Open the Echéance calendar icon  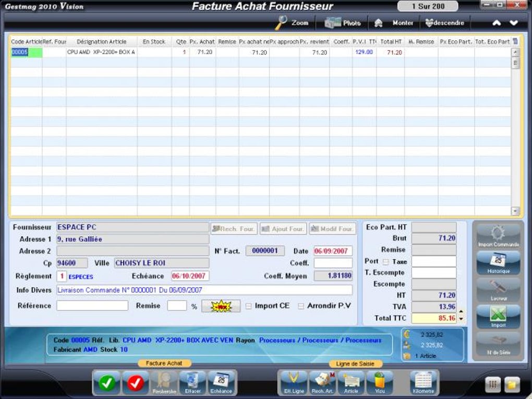(221, 383)
